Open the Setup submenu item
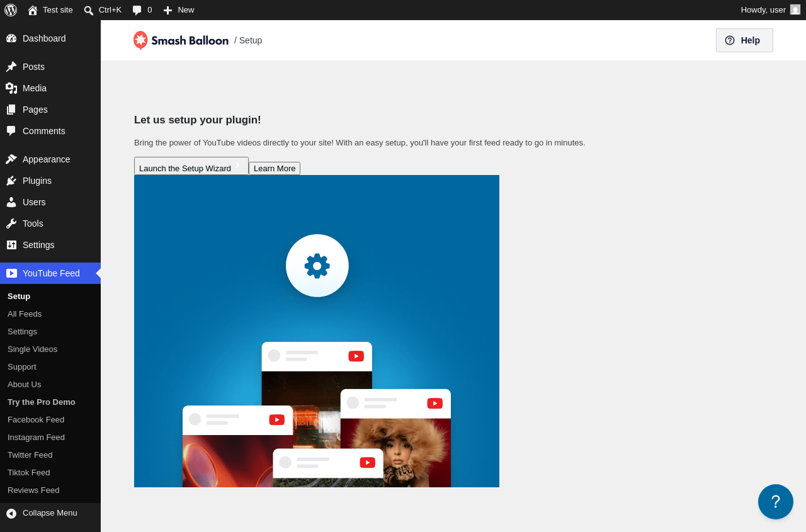Image resolution: width=806 pixels, height=532 pixels. (x=50, y=297)
